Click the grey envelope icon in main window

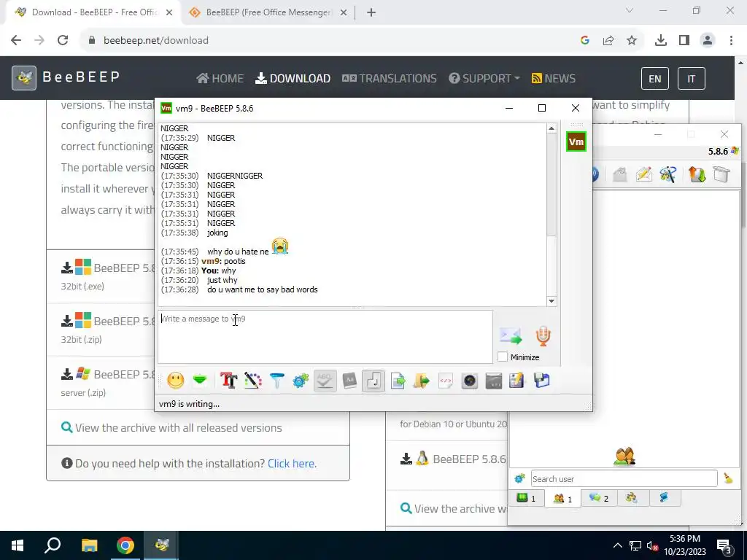pos(620,175)
